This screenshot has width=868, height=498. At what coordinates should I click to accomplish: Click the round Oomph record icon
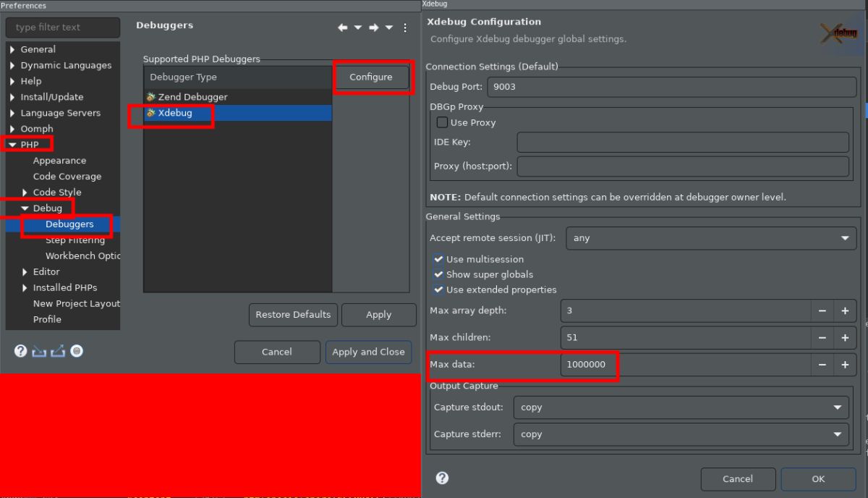click(77, 351)
